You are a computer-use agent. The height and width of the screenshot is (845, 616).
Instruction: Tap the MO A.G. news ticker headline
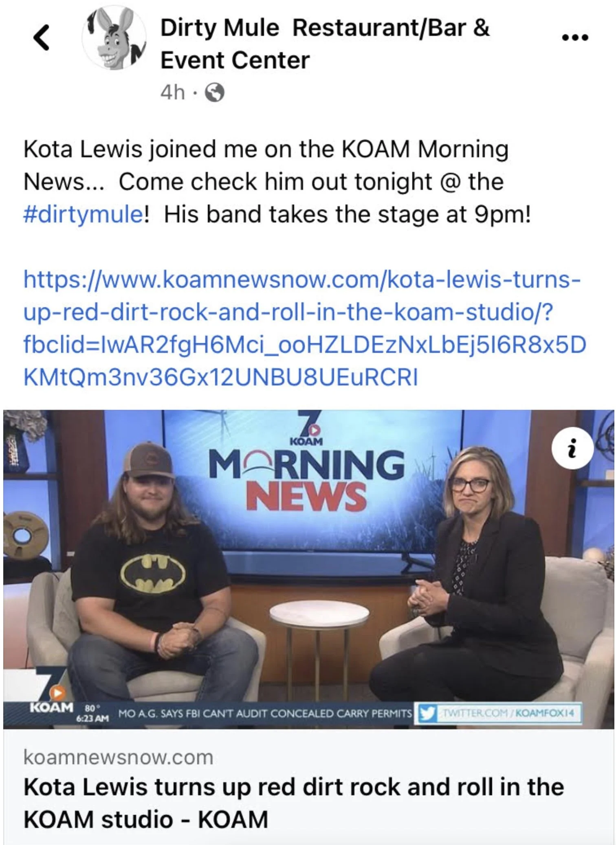coord(265,713)
